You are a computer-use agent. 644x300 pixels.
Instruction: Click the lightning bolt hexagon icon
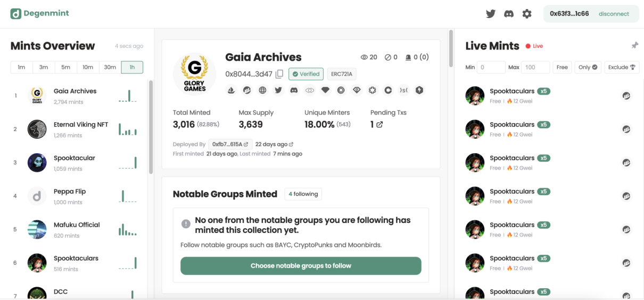click(x=419, y=90)
